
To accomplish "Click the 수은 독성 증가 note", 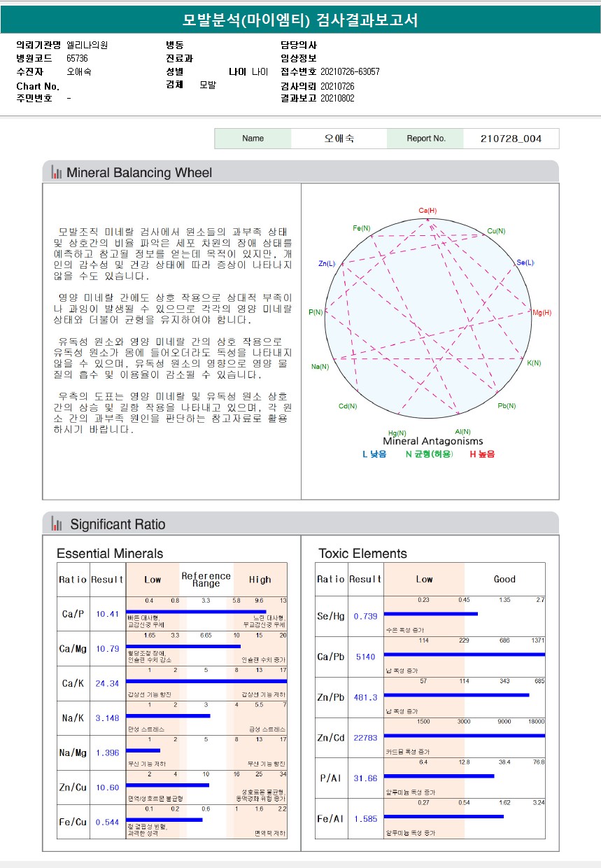I will (x=405, y=630).
